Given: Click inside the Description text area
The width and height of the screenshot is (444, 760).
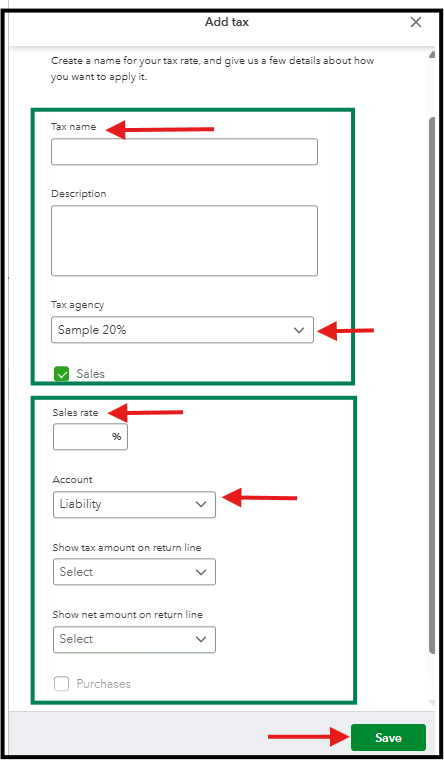Looking at the screenshot, I should point(184,241).
